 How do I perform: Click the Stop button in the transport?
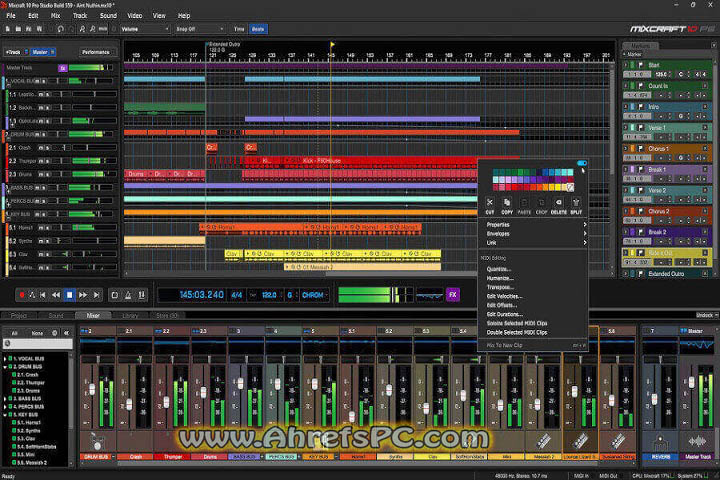[69, 295]
